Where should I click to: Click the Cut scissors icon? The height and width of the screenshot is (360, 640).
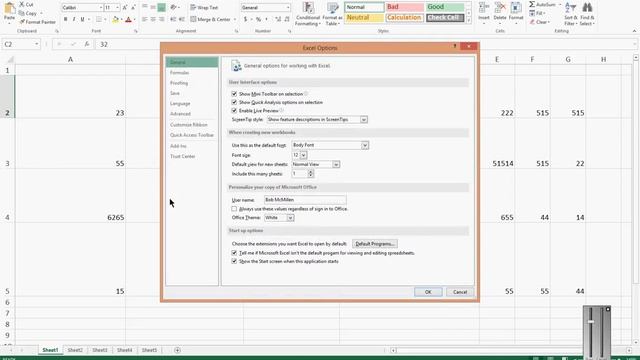(x=22, y=4)
